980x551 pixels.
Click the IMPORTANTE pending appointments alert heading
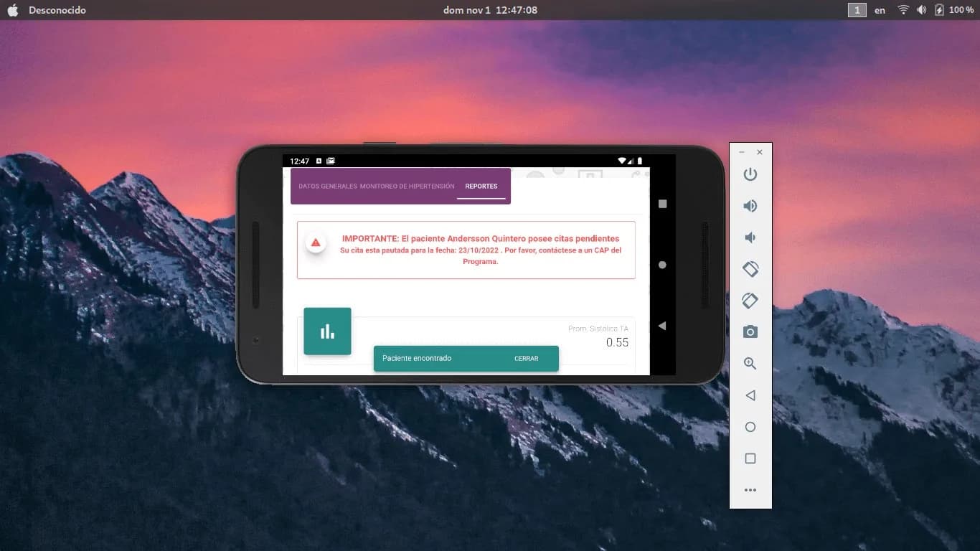click(x=481, y=238)
